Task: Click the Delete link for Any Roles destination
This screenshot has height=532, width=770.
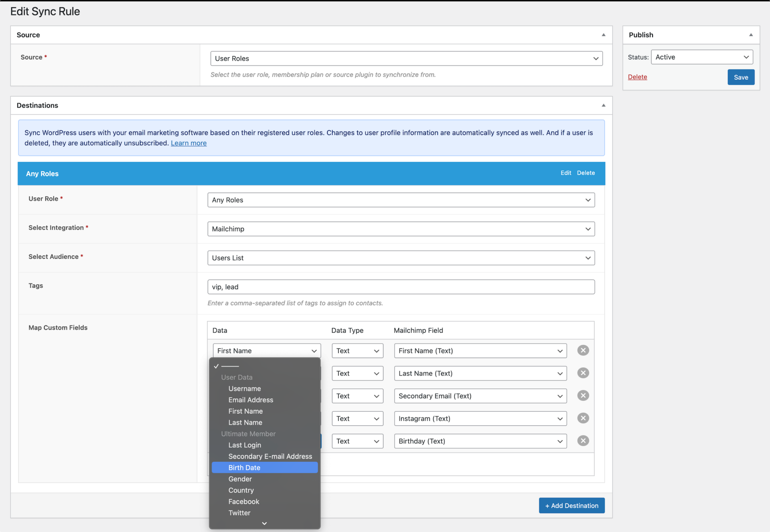Action: coord(587,172)
